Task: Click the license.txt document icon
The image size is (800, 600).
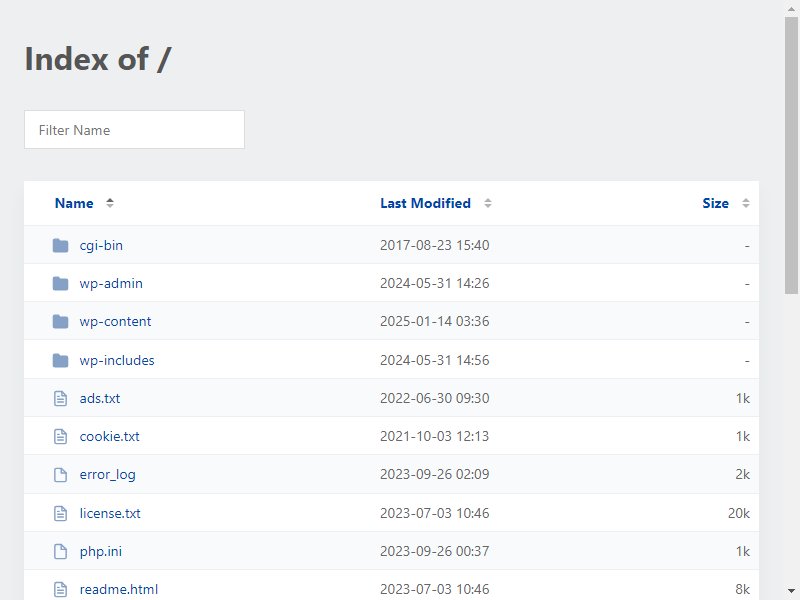Action: pos(60,513)
